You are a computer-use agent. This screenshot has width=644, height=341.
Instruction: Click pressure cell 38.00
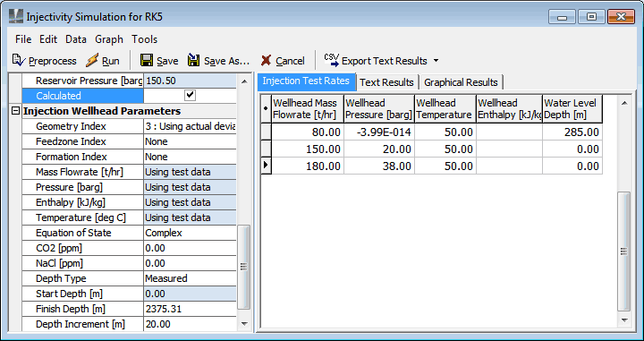tap(378, 166)
